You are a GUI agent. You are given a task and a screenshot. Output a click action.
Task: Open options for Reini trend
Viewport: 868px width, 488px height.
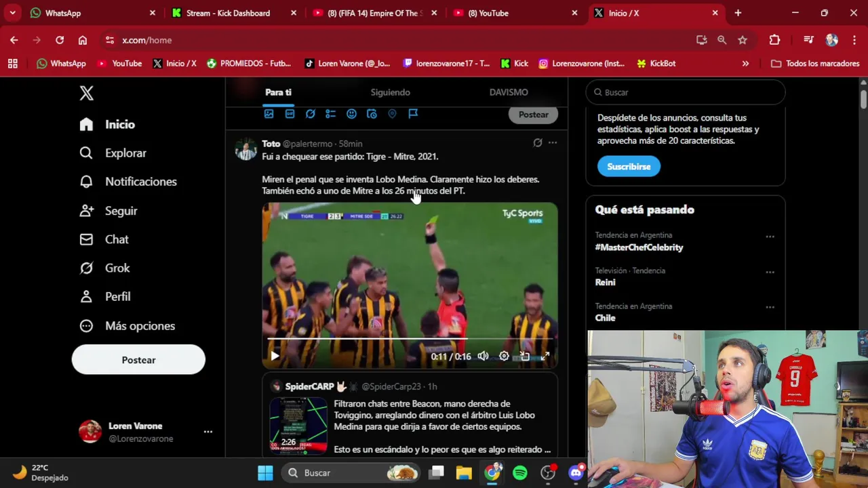tap(770, 272)
